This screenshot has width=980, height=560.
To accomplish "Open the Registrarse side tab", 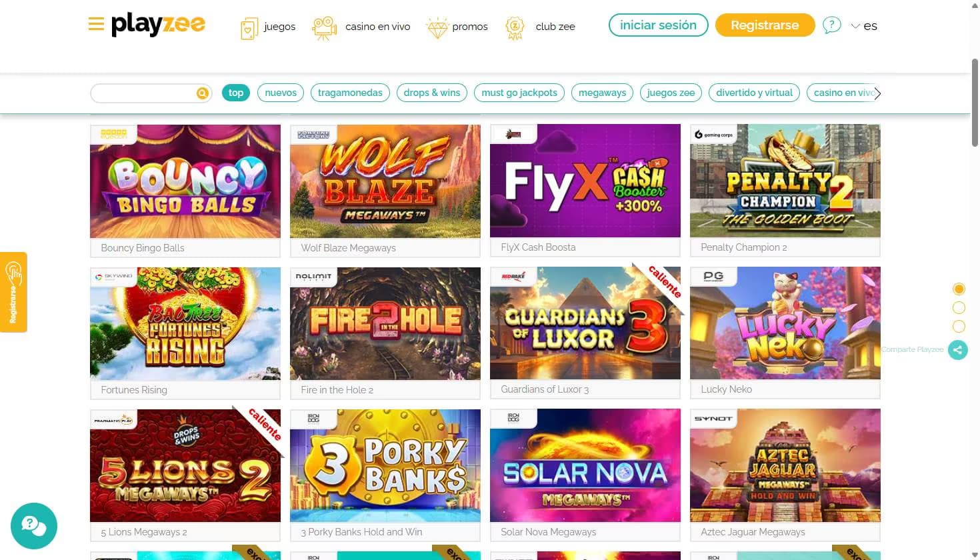I will pyautogui.click(x=13, y=292).
